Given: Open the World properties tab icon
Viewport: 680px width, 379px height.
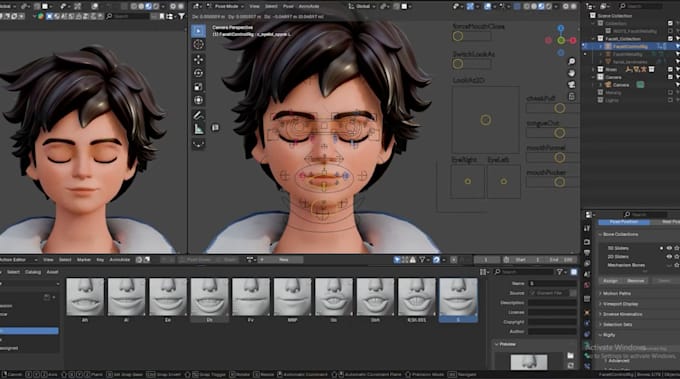Looking at the screenshot, I should (x=587, y=285).
